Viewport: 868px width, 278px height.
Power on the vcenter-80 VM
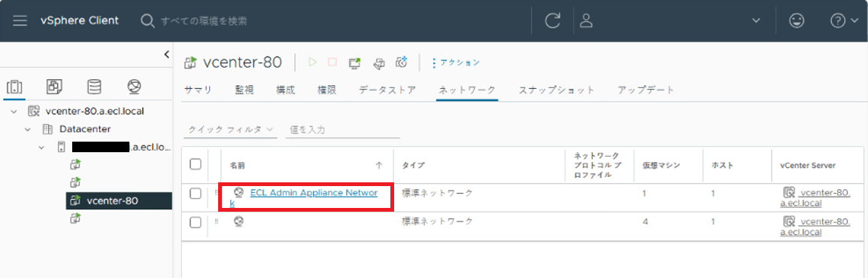click(313, 62)
